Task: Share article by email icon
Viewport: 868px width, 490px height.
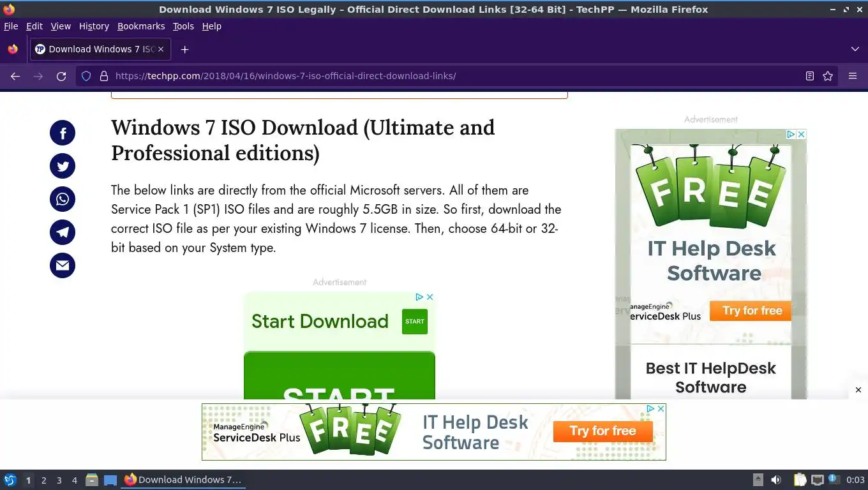Action: pyautogui.click(x=63, y=265)
